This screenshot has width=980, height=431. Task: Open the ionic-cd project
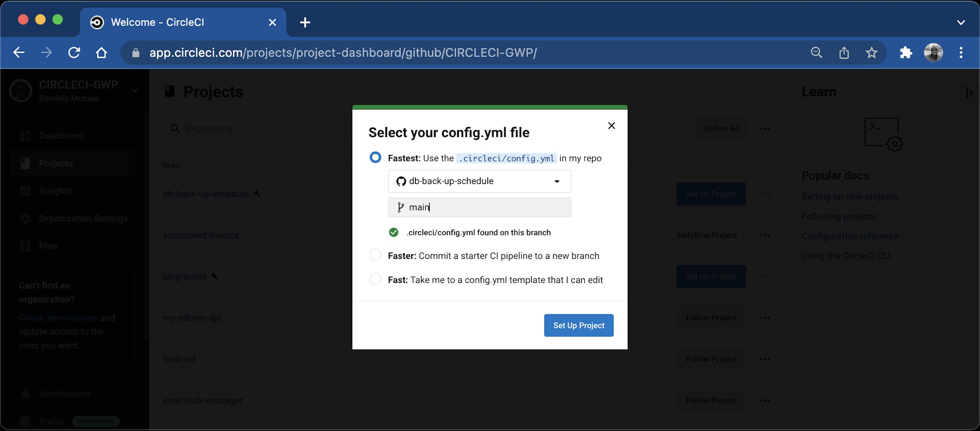tap(179, 359)
